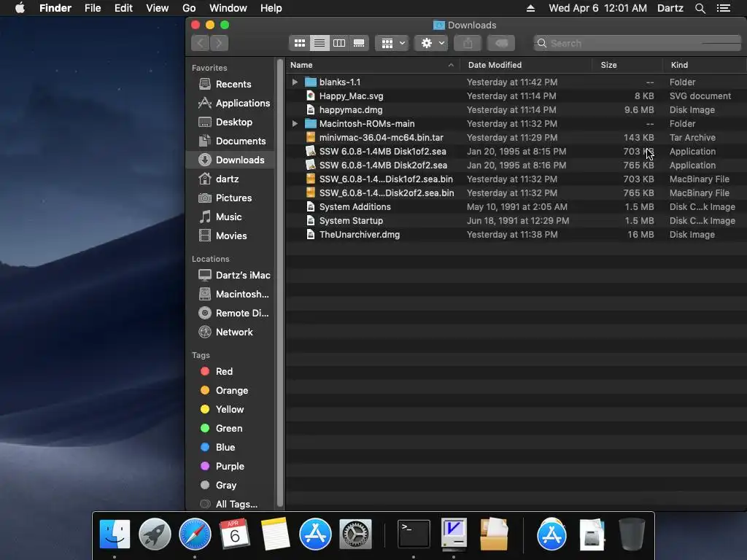Open the Edit menu
Screen dimensions: 747x560
(123, 8)
